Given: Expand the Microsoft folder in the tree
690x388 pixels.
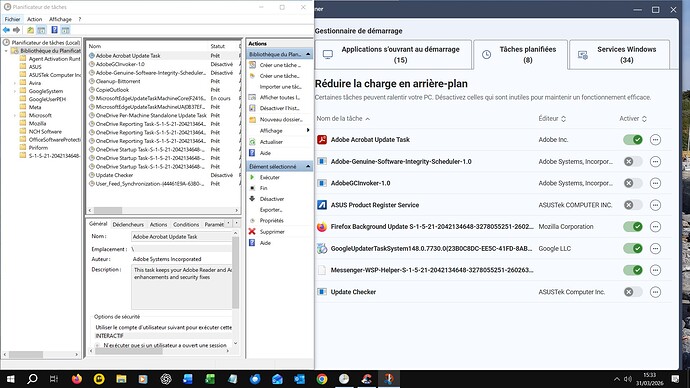Looking at the screenshot, I should pos(15,115).
